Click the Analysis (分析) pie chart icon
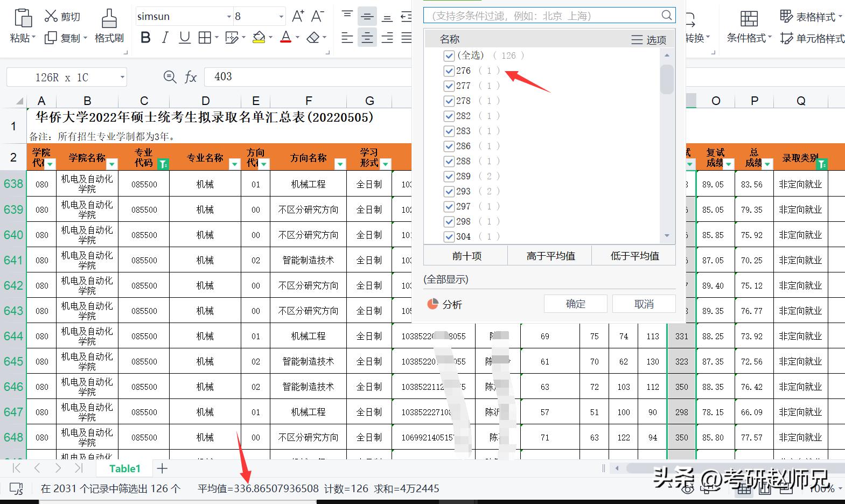845x504 pixels. (x=432, y=304)
